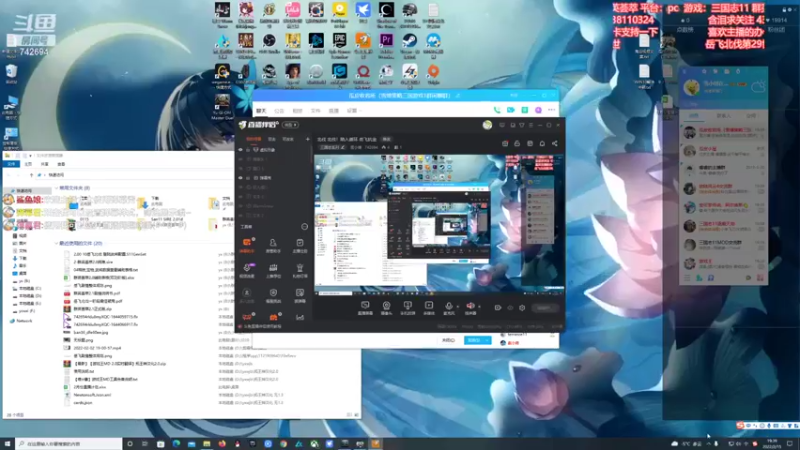The width and height of the screenshot is (800, 450).
Task: Open the View ribbon tab in Explorer
Action: coord(61,164)
